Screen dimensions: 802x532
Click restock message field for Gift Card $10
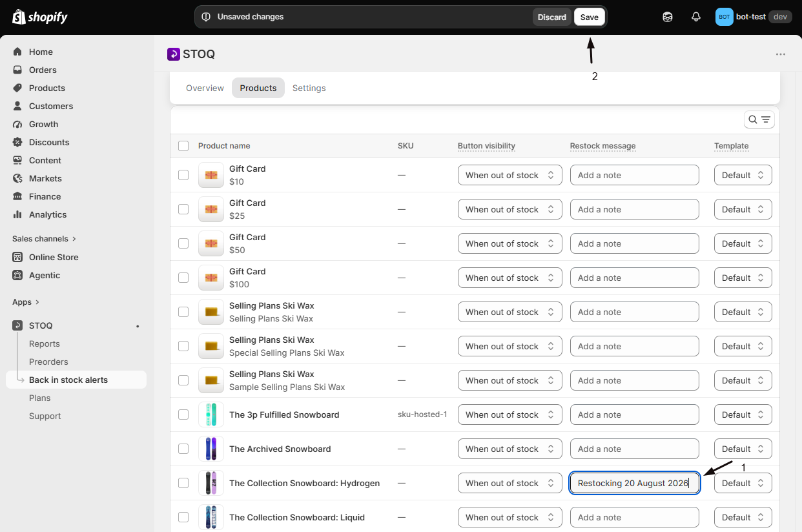pyautogui.click(x=635, y=175)
